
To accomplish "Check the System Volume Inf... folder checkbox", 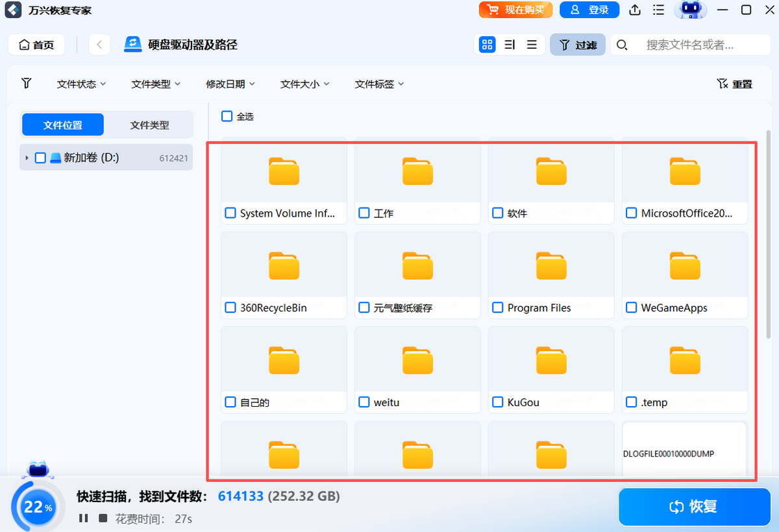I will [x=230, y=213].
